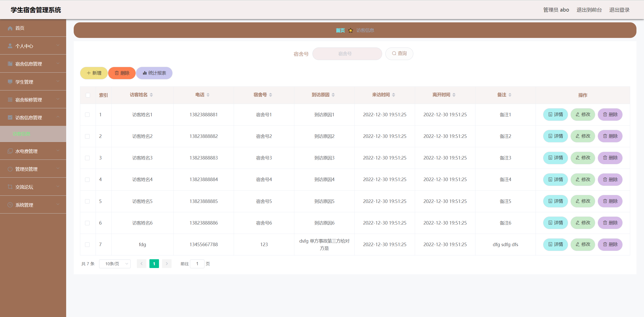Click the plus icon on the 新增 button

(89, 73)
